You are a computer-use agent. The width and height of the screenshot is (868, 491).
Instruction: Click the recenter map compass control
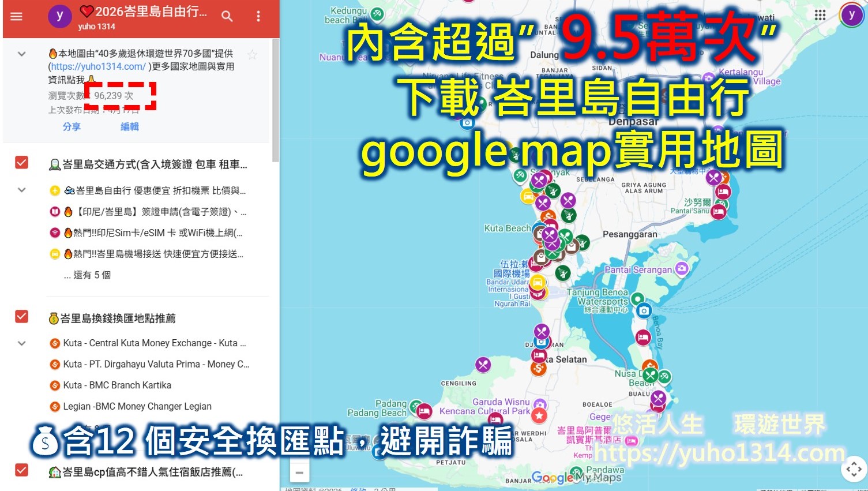coord(854,469)
